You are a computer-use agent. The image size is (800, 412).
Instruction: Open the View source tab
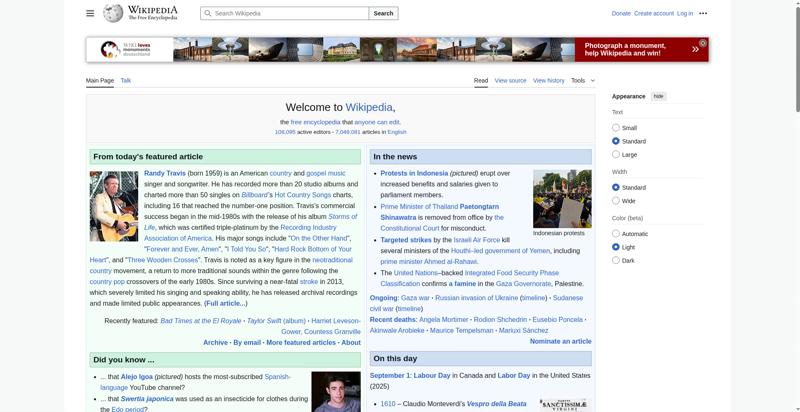click(x=510, y=81)
